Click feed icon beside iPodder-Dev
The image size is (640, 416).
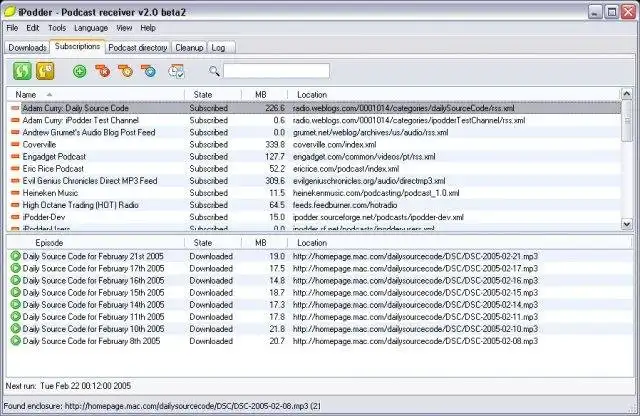15,217
